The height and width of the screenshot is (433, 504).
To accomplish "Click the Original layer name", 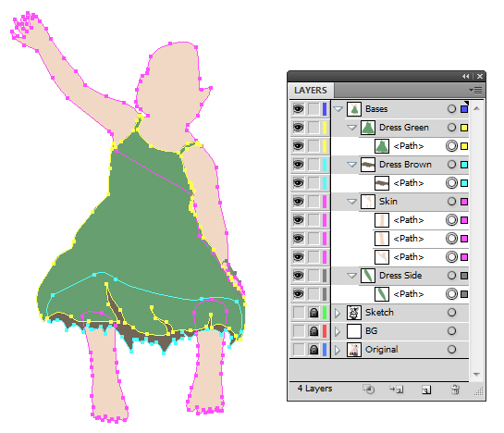I will tap(382, 350).
